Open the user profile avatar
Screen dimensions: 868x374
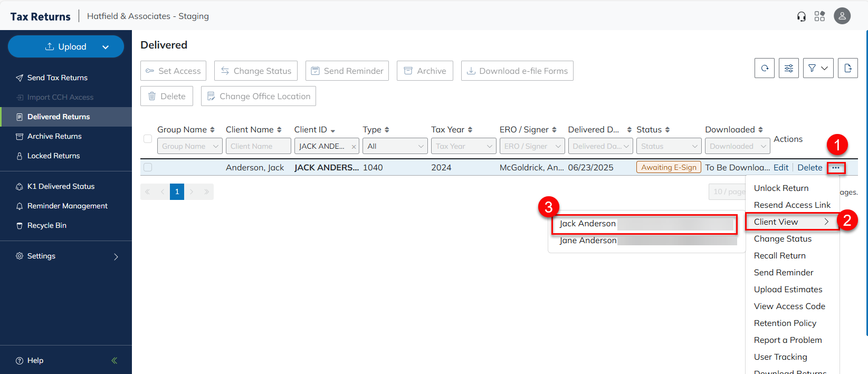tap(842, 16)
